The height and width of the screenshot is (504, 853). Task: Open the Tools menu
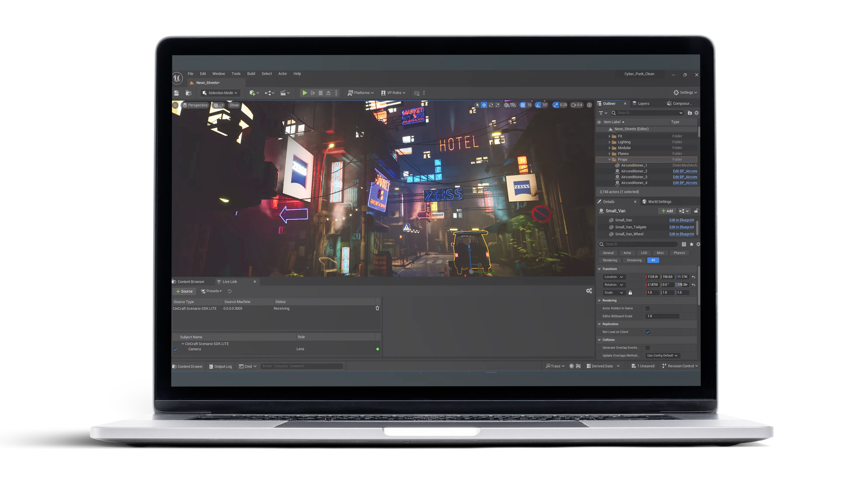pos(236,74)
